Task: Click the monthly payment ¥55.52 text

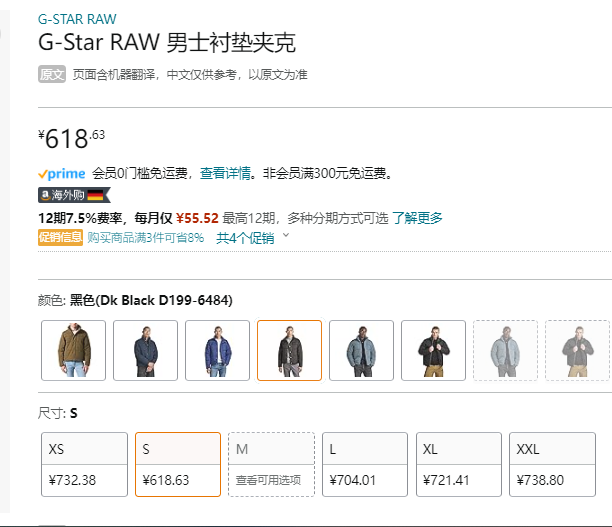Action: click(x=197, y=218)
